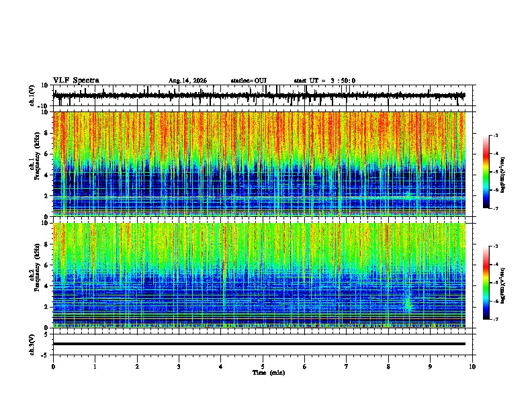Click the "start UT = 3 : 50: 0" label
532x411 pixels.
[x=324, y=81]
